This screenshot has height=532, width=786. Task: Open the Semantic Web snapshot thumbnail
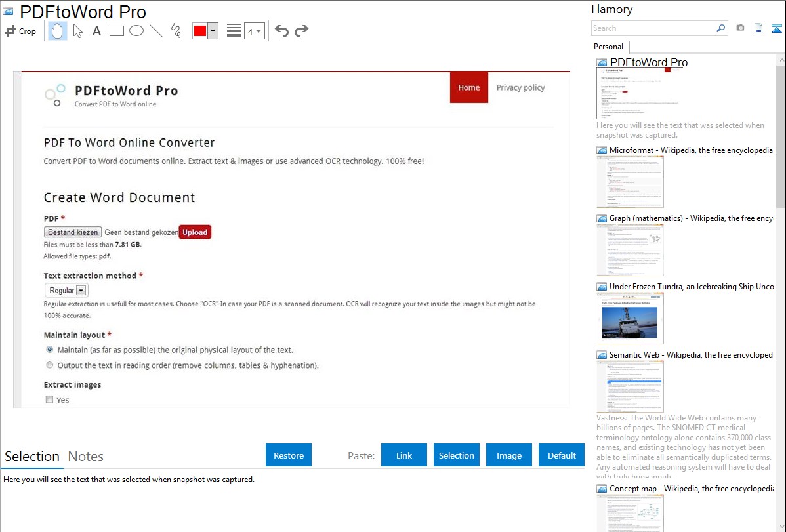click(x=630, y=386)
